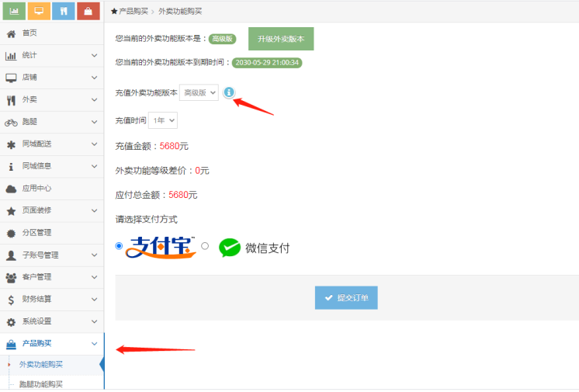
Task: Select the WeChat Pay (微信支付) radio button
Action: 205,246
